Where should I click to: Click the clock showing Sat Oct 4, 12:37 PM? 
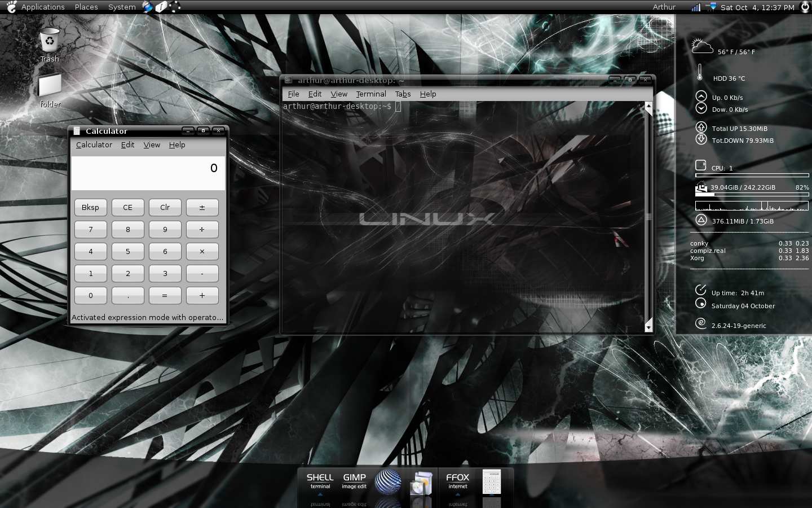pos(757,7)
